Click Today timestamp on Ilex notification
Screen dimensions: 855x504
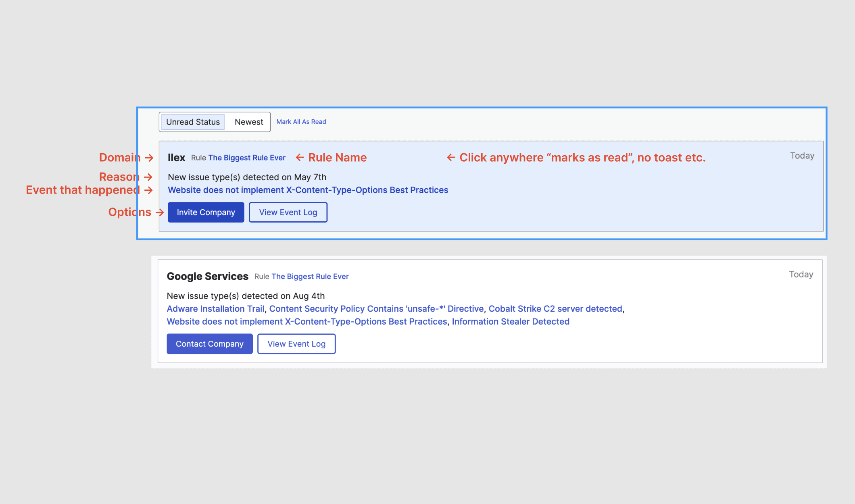tap(802, 156)
